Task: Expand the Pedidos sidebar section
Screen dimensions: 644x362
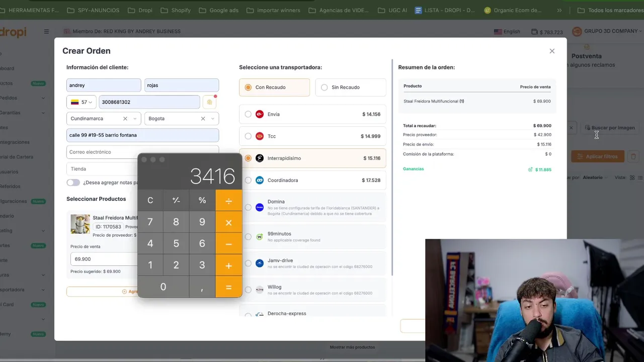Action: (x=43, y=98)
